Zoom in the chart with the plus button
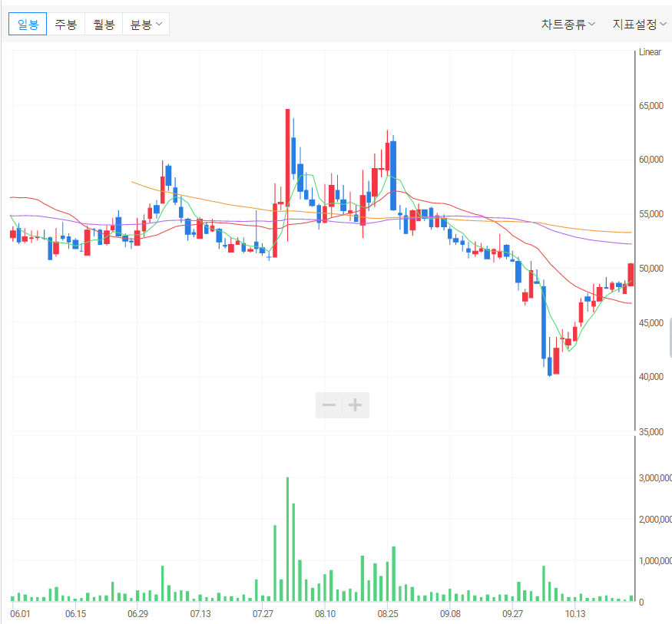Viewport: 672px width, 624px height. tap(356, 404)
